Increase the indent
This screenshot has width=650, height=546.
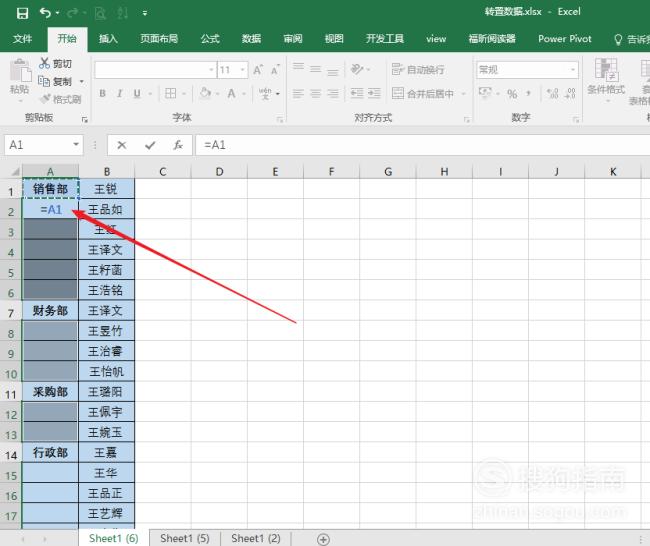374,93
